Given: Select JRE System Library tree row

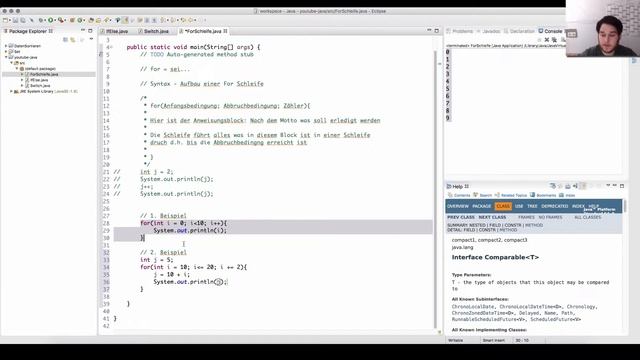Looking at the screenshot, I should 46,91.
